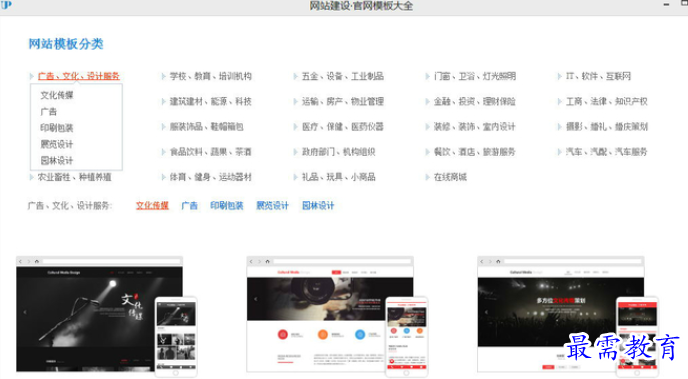Open the 在线商城 category

(x=450, y=177)
